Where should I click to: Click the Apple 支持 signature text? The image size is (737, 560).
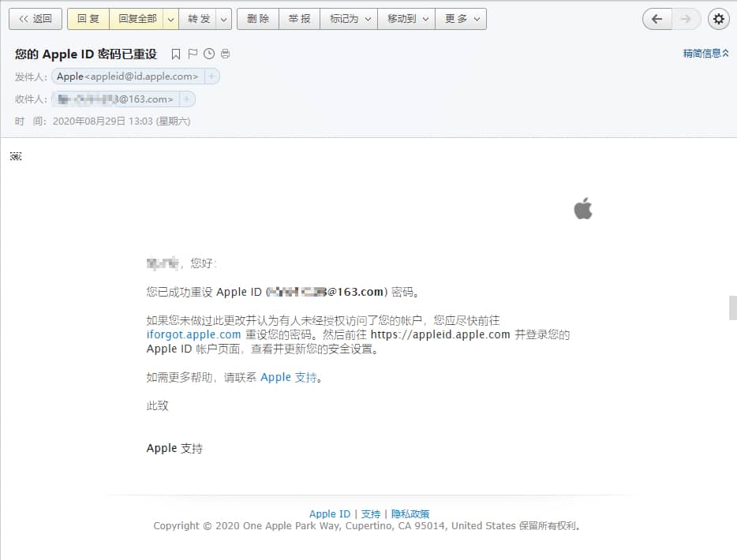174,448
